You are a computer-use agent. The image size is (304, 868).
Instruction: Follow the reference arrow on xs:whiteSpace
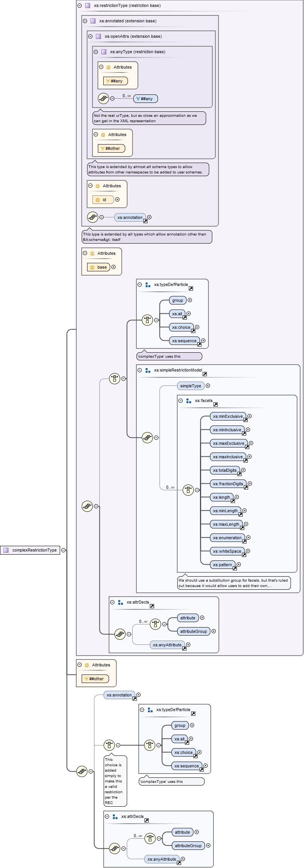[244, 555]
